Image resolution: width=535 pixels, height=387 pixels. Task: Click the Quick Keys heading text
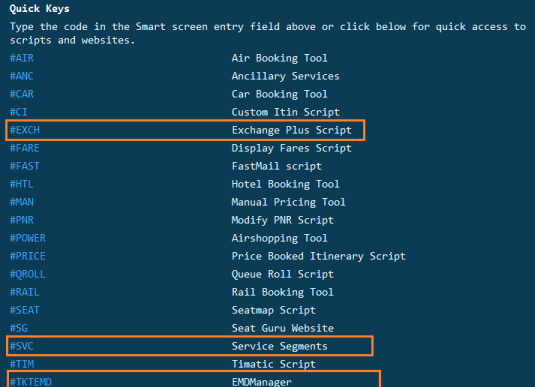pos(40,9)
